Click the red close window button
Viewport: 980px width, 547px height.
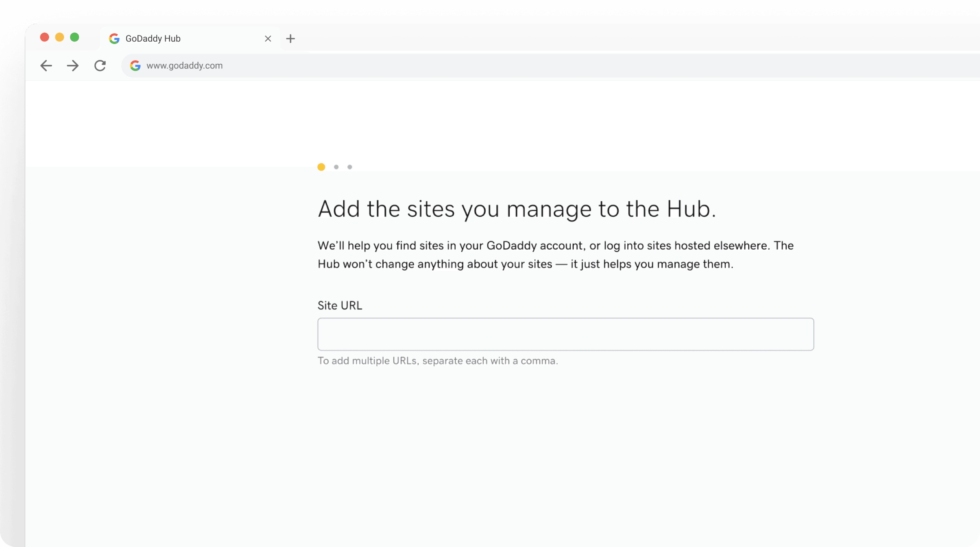tap(45, 37)
